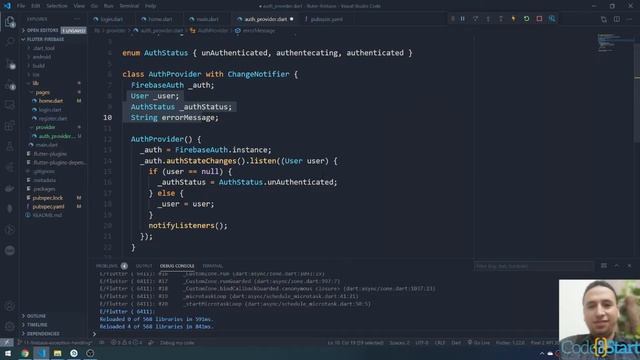This screenshot has width=640, height=360.
Task: Open the Extensions view icon
Action: pyautogui.click(x=10, y=126)
